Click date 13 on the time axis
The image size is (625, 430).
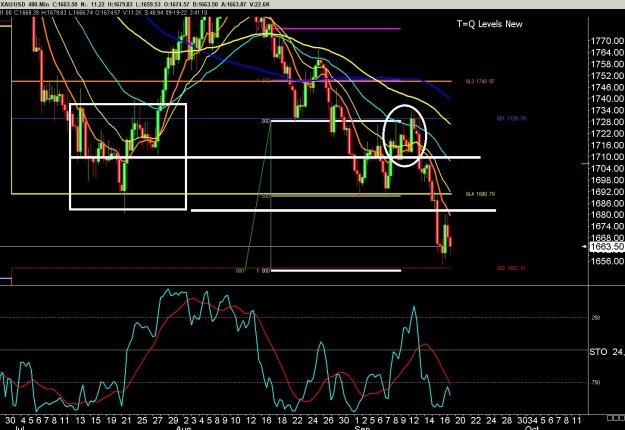coord(81,420)
